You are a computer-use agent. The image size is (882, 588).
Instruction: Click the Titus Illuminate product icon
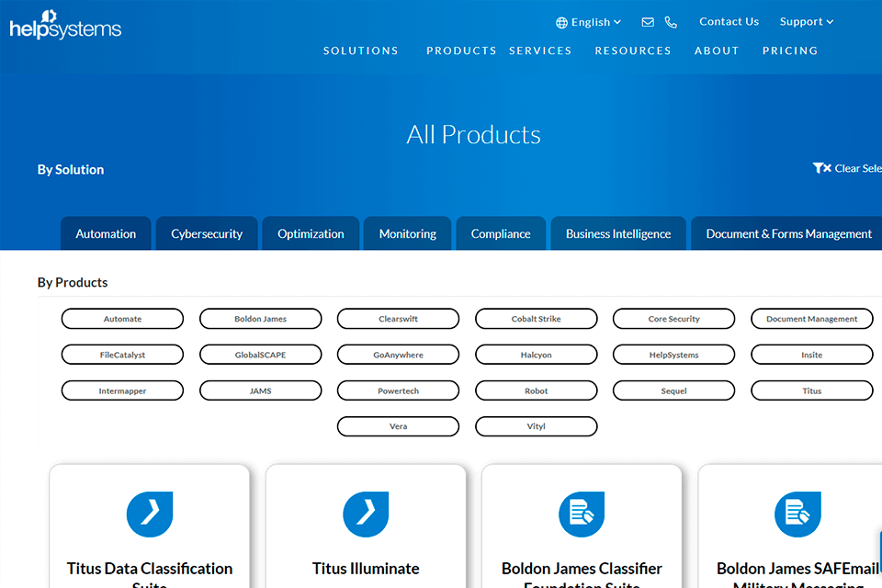366,514
